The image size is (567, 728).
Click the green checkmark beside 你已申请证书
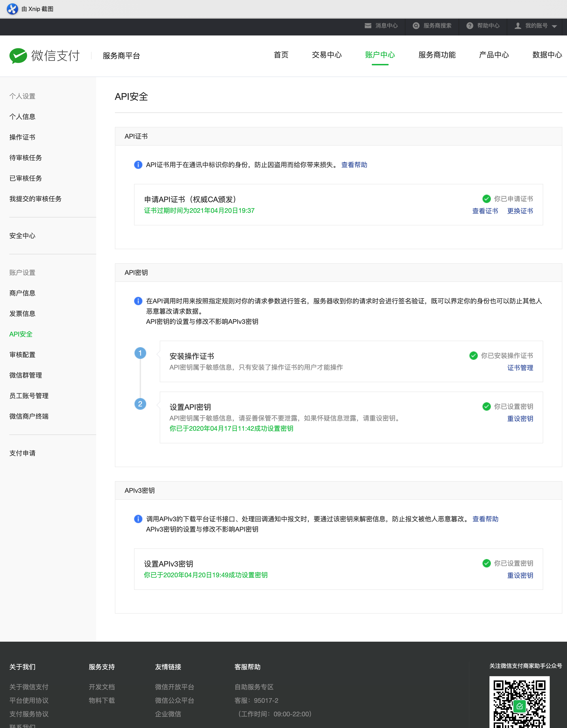[486, 199]
